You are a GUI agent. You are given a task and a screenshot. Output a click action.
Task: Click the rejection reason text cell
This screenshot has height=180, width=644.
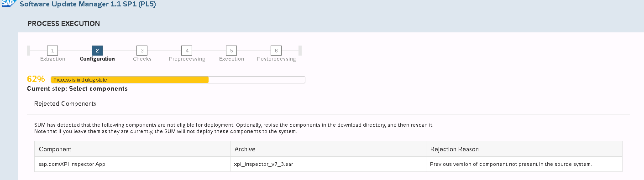point(524,164)
